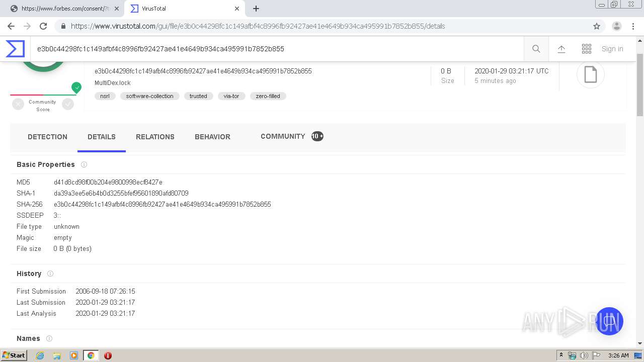This screenshot has height=362, width=644.
Task: Vote malicious with community X icon
Action: click(x=18, y=104)
